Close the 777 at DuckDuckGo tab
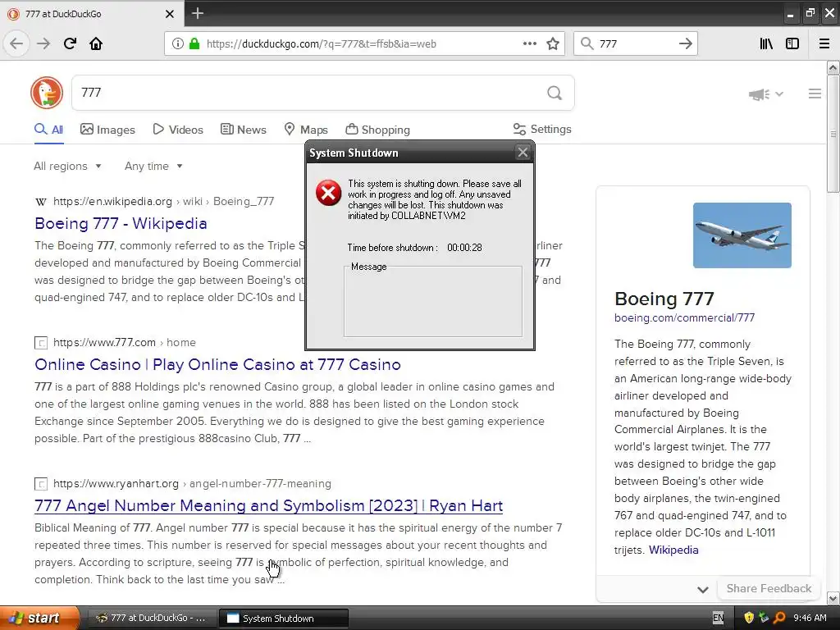Screen dimensions: 840x630 169,14
